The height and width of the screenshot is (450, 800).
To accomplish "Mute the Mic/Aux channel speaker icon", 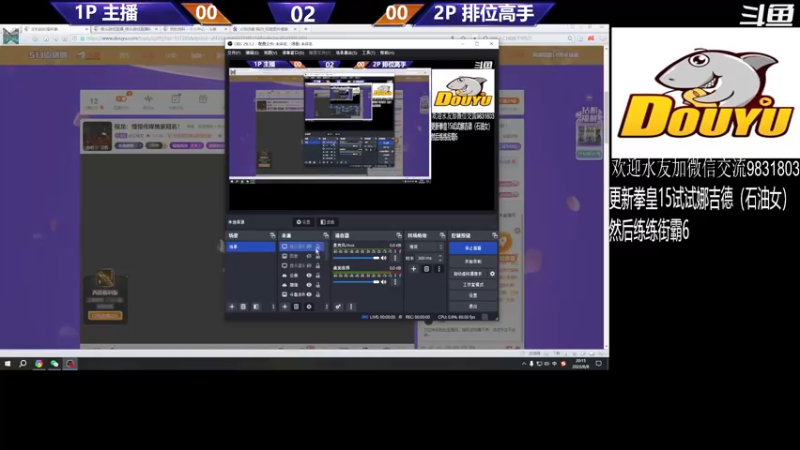I will click(384, 259).
